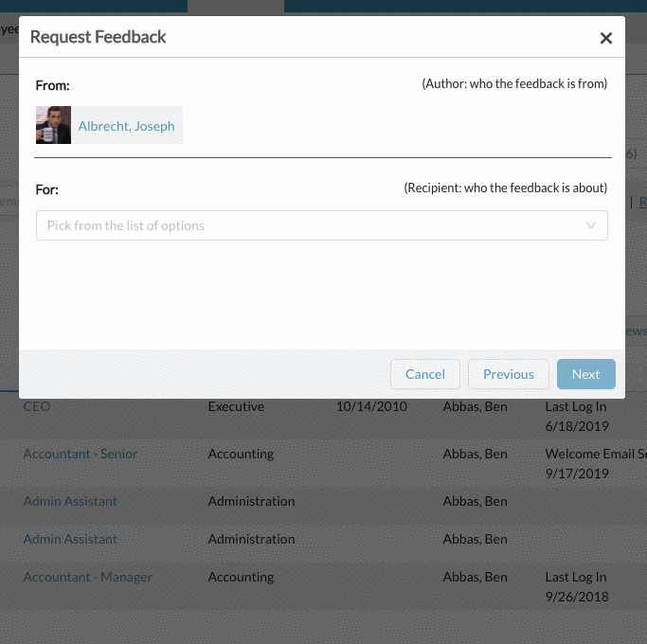Proceed with the Next button
The image size is (647, 644).
(586, 374)
